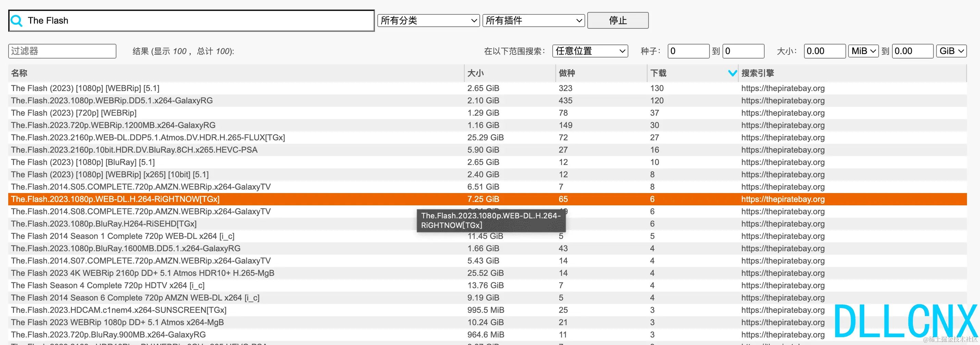980x345 pixels.
Task: Sort by the 做种 column header
Action: tap(601, 73)
